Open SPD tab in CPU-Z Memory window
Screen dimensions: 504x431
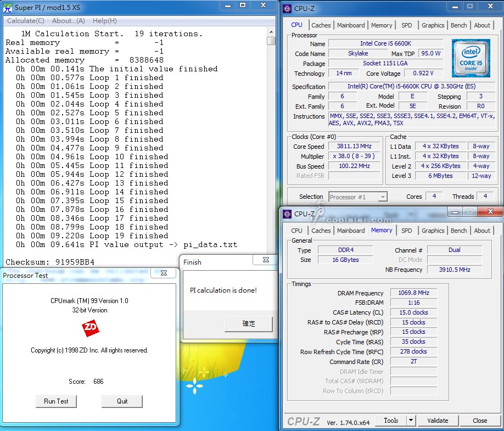point(407,231)
